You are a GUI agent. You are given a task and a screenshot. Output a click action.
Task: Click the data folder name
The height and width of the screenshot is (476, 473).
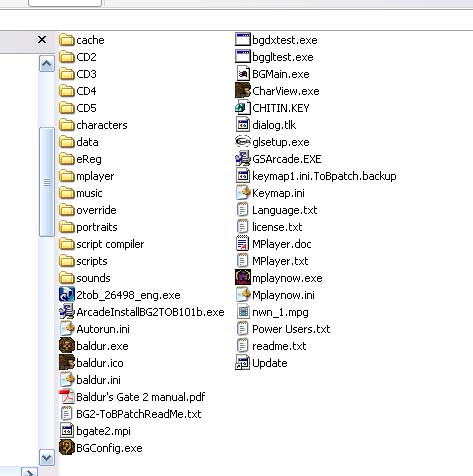87,142
